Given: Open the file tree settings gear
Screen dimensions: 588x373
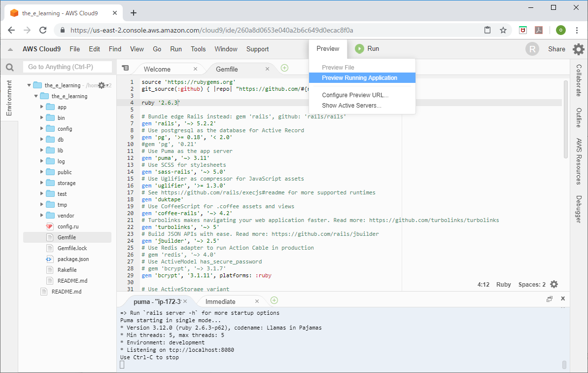Looking at the screenshot, I should coord(102,85).
